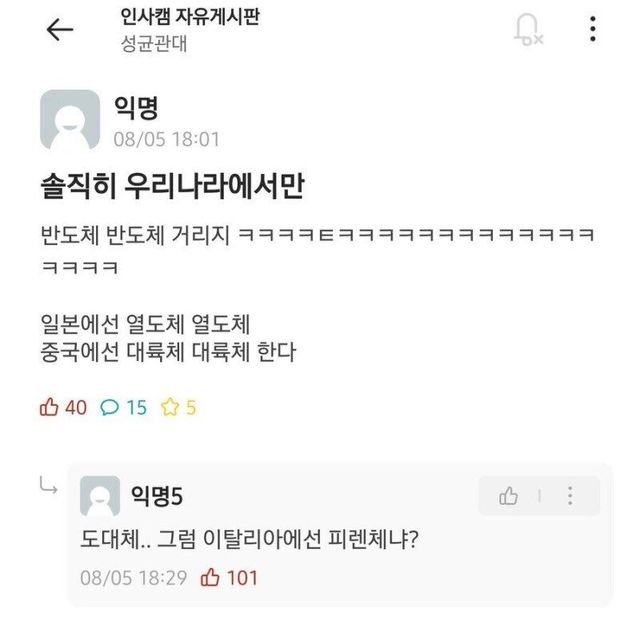Toggle the muted notification bell

[x=527, y=29]
